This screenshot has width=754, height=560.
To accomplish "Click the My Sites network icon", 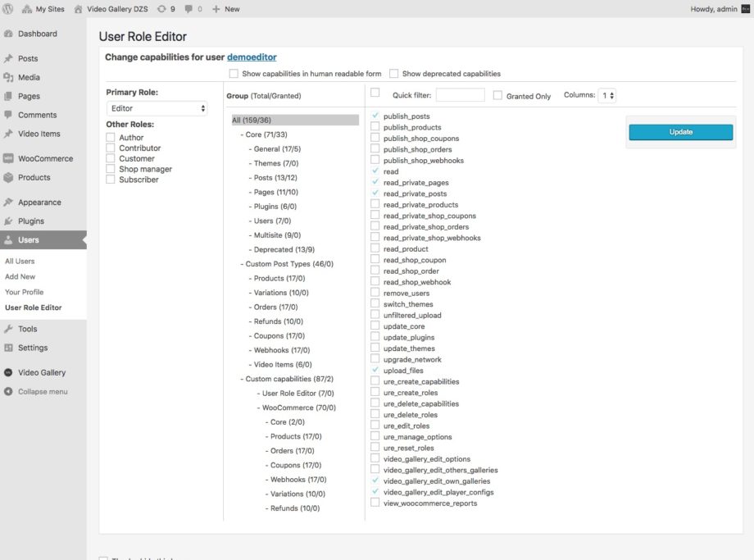I will [x=27, y=9].
